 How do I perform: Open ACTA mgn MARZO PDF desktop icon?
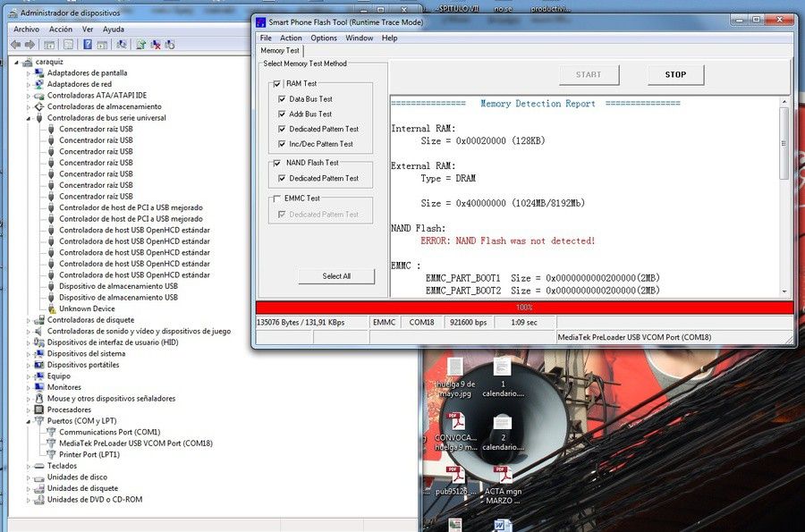pos(503,486)
